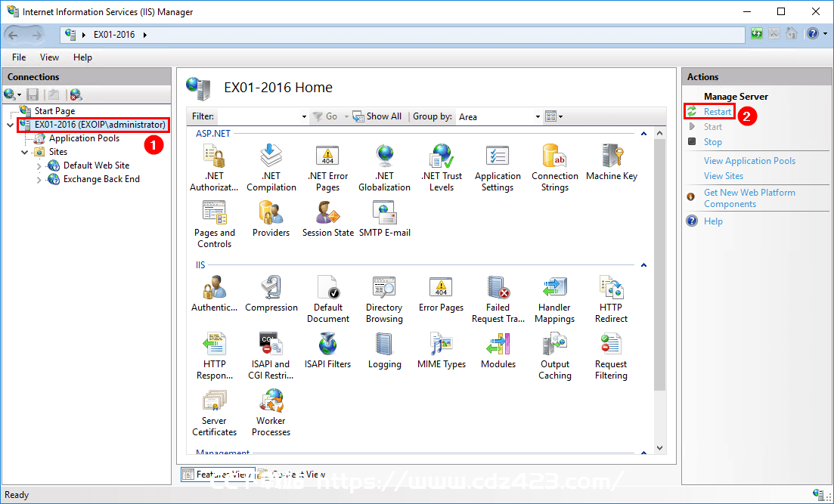Stop the server from Actions pane

(x=713, y=142)
